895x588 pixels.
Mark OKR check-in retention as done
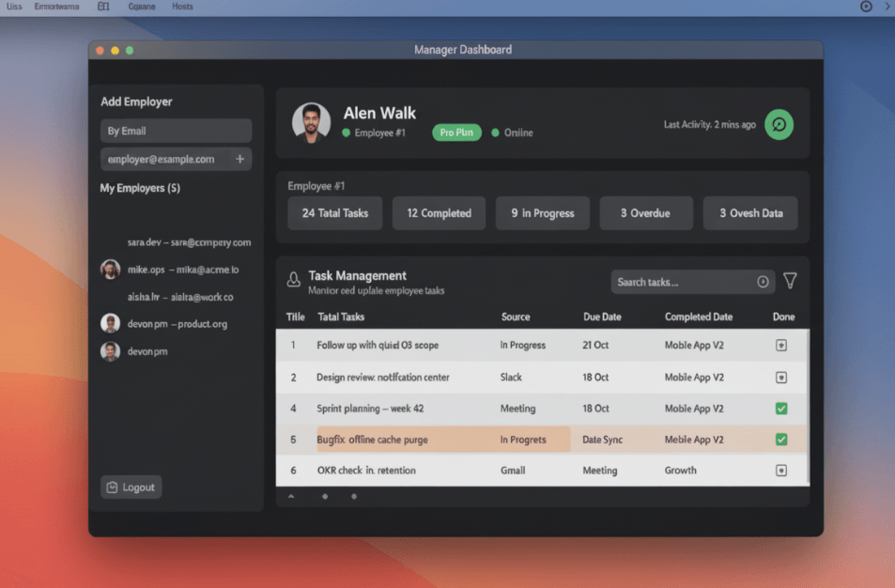click(781, 470)
